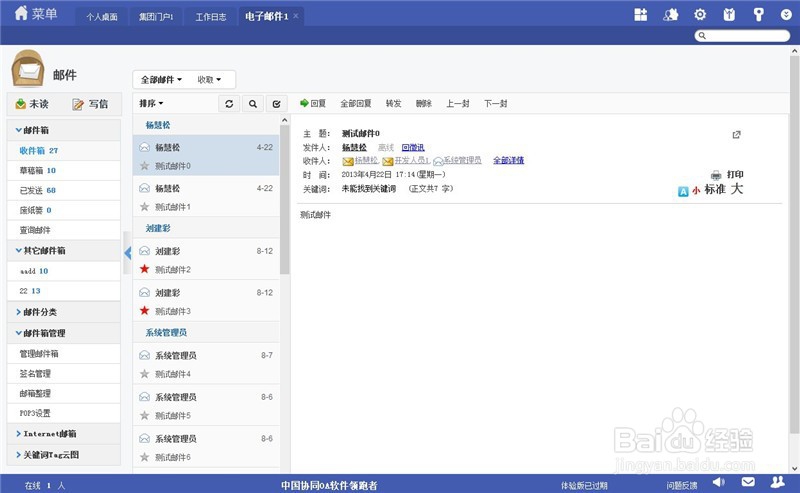Open the 全部详情 link
This screenshot has height=493, width=800.
click(x=509, y=160)
